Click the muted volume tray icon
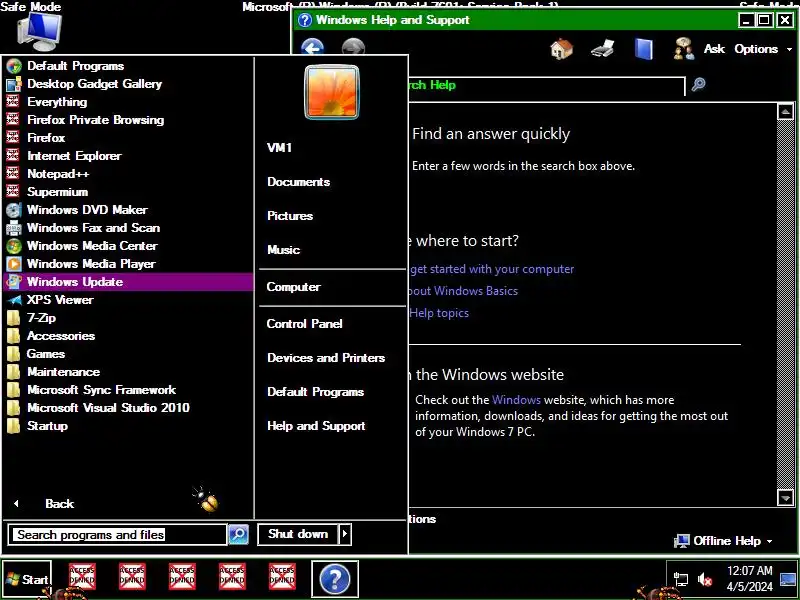The width and height of the screenshot is (800, 600). [x=705, y=579]
